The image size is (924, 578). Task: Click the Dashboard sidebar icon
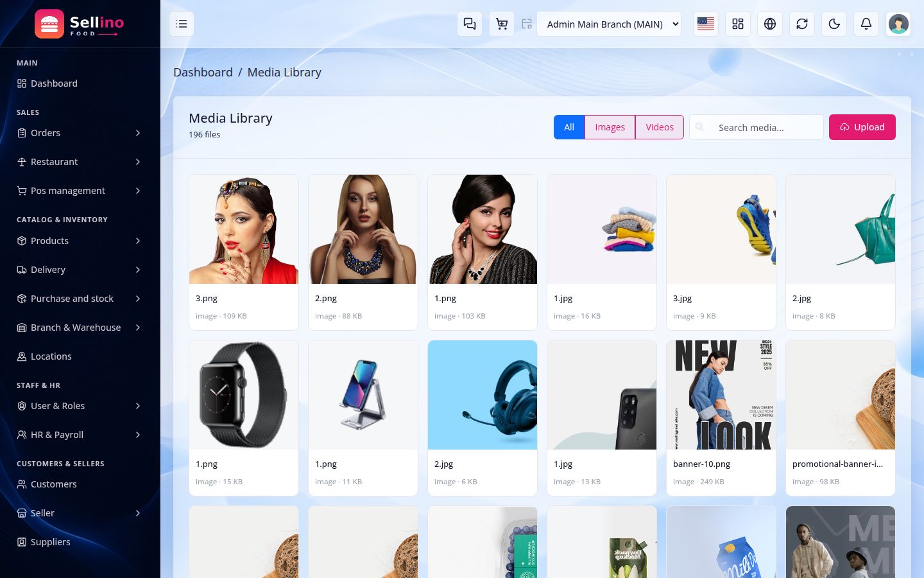click(x=22, y=83)
